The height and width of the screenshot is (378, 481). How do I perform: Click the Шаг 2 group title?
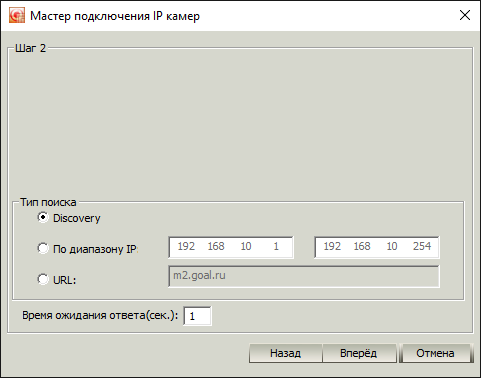(x=30, y=48)
